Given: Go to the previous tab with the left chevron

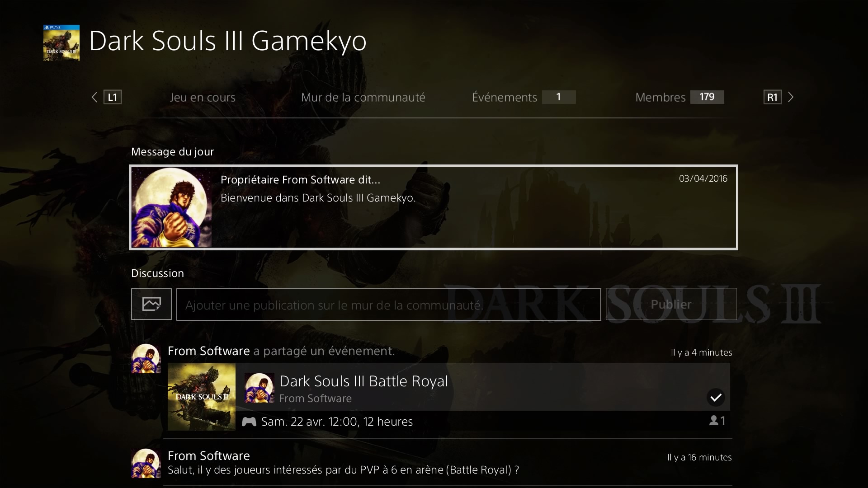Looking at the screenshot, I should point(94,97).
